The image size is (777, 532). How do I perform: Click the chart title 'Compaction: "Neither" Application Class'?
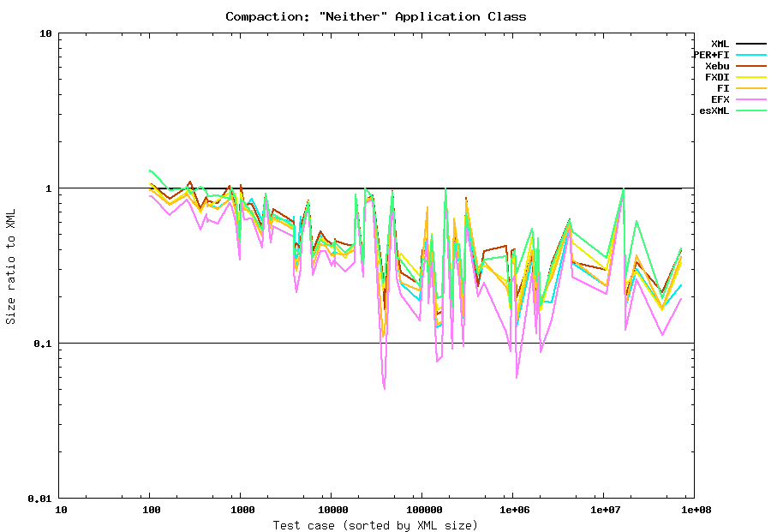[x=376, y=16]
